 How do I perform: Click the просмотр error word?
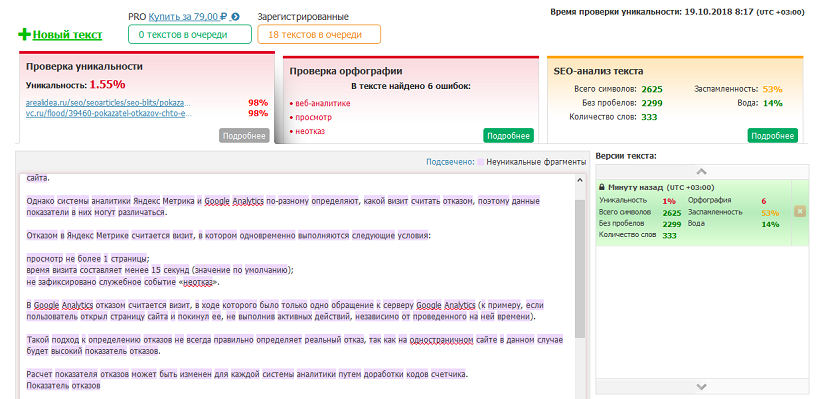(x=314, y=117)
